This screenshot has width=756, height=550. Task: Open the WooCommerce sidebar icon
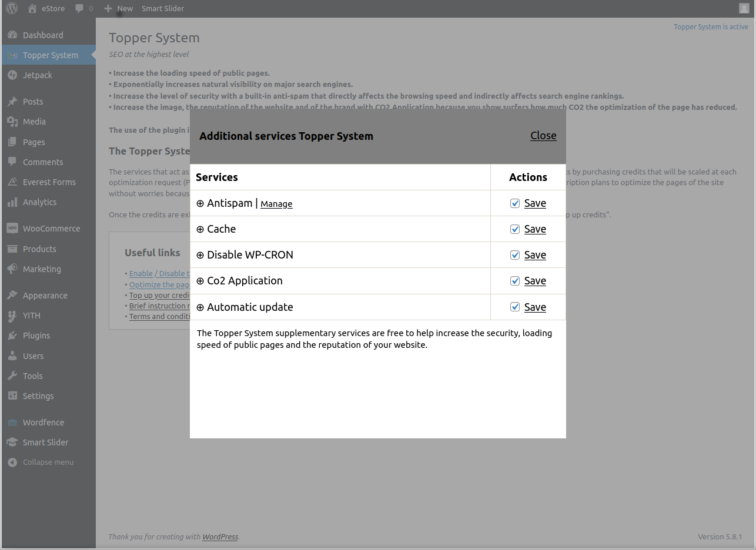[x=12, y=229]
